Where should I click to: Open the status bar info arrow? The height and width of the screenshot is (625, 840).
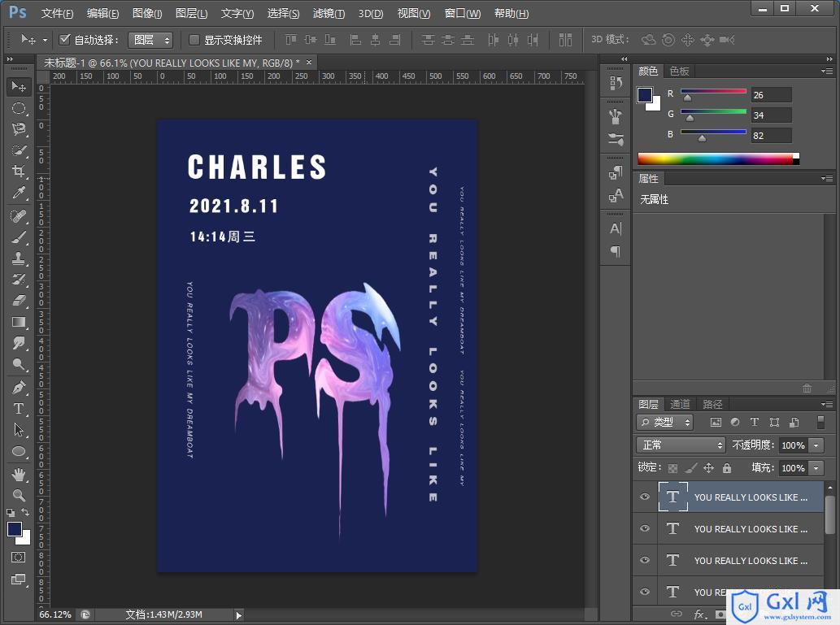pos(239,615)
